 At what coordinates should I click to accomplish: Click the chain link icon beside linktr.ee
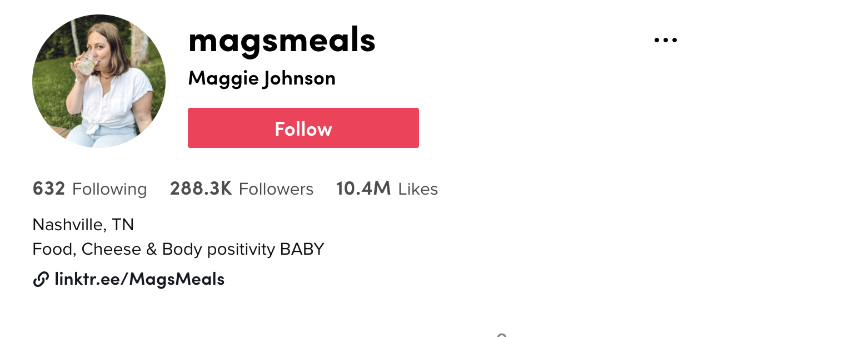[x=41, y=279]
